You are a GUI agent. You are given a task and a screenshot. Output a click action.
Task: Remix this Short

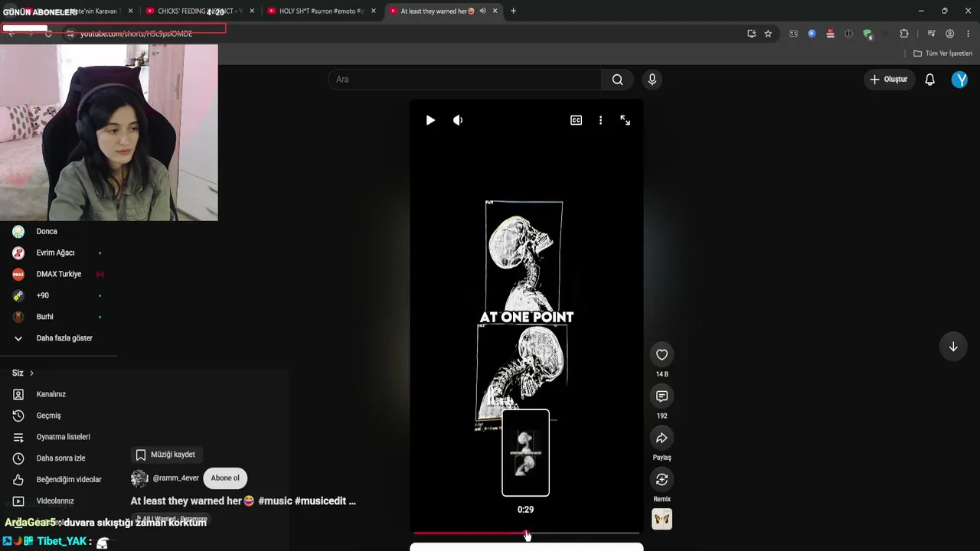click(661, 479)
